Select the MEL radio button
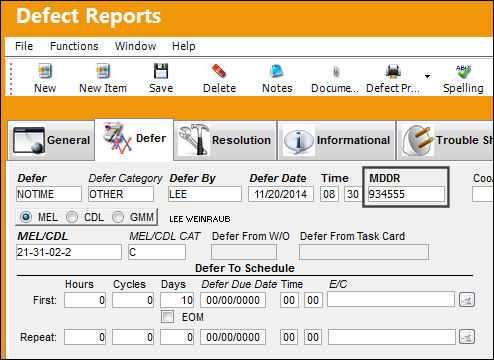The width and height of the screenshot is (494, 360). coord(26,217)
